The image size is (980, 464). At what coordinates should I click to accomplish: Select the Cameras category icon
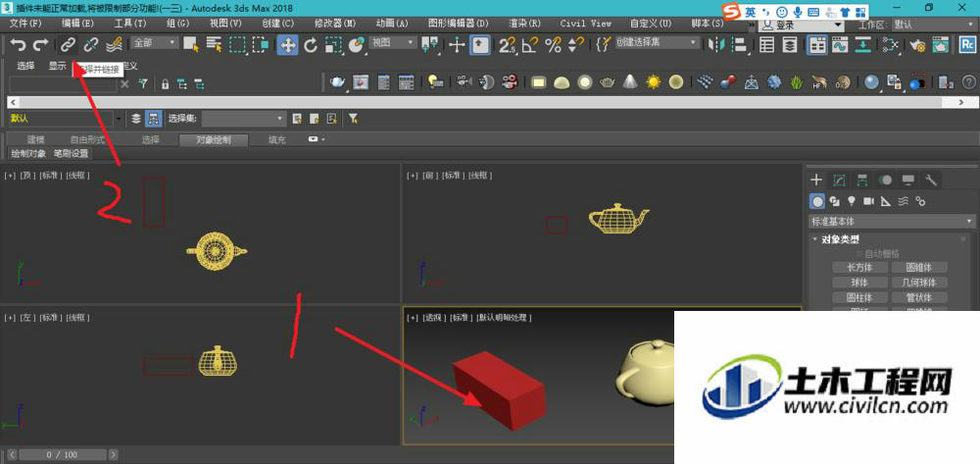(x=868, y=201)
